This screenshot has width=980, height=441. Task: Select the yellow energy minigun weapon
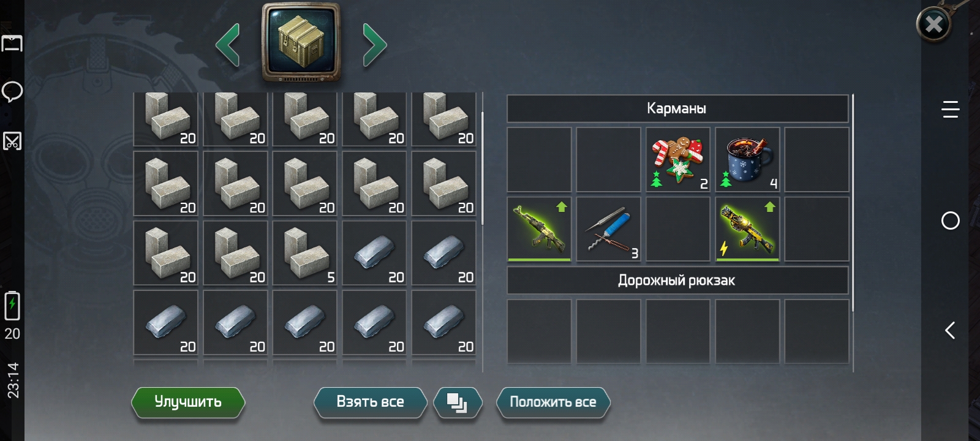[x=747, y=229]
